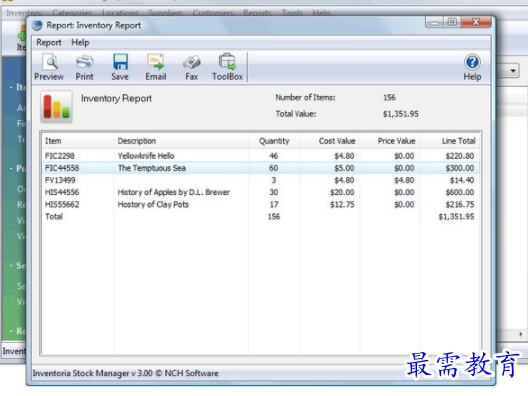The height and width of the screenshot is (396, 528).
Task: Open the dropdown arrow in main window
Action: pyautogui.click(x=513, y=71)
